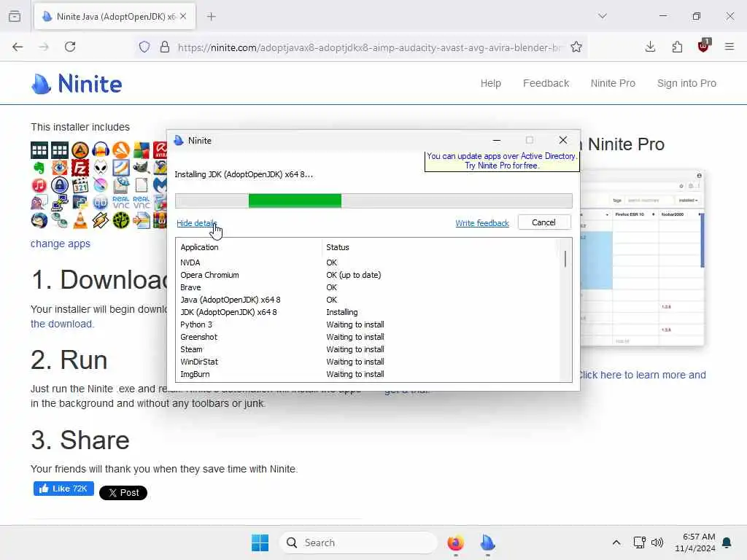
Task: Click the Thunderbird icon
Action: 39,220
